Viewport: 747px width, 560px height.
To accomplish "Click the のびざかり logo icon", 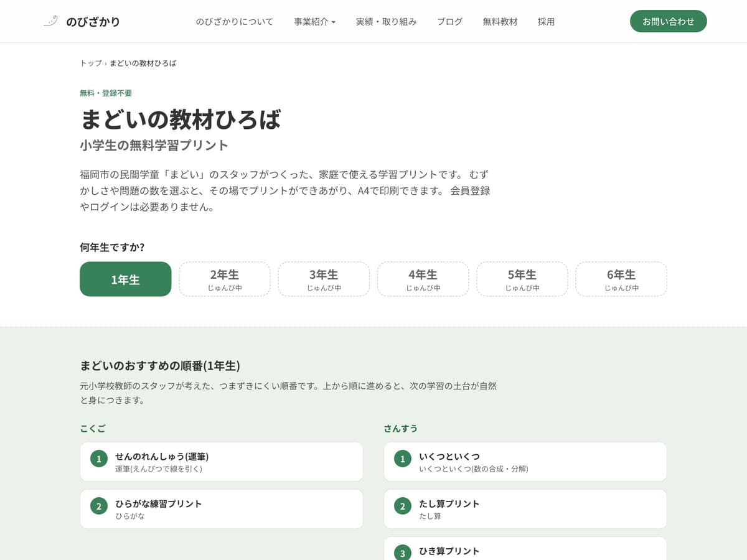I will click(x=50, y=21).
